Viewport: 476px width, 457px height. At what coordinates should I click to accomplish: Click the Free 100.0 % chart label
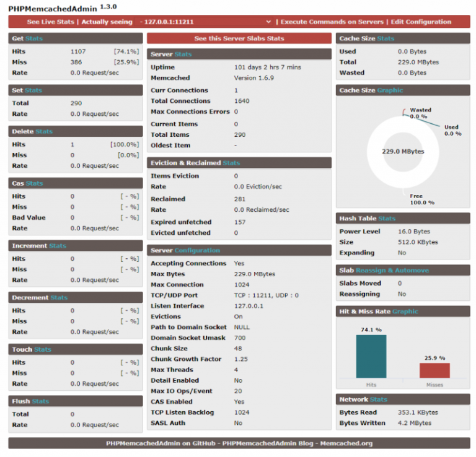[x=422, y=199]
